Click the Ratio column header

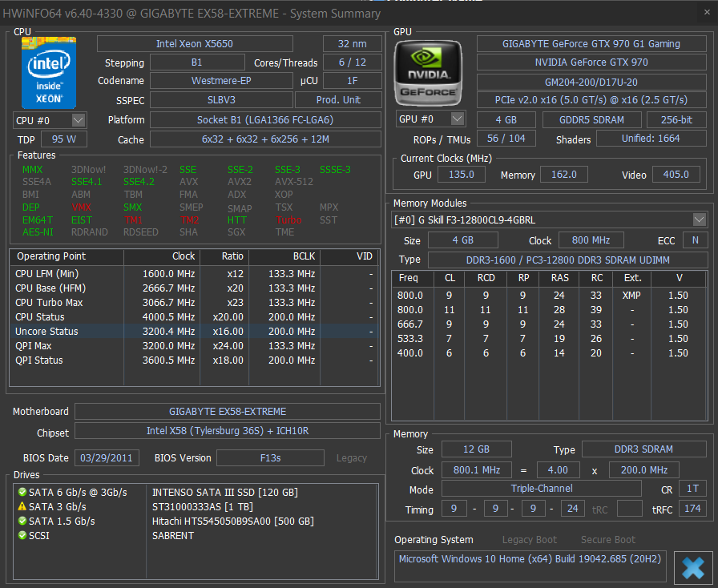click(x=224, y=256)
